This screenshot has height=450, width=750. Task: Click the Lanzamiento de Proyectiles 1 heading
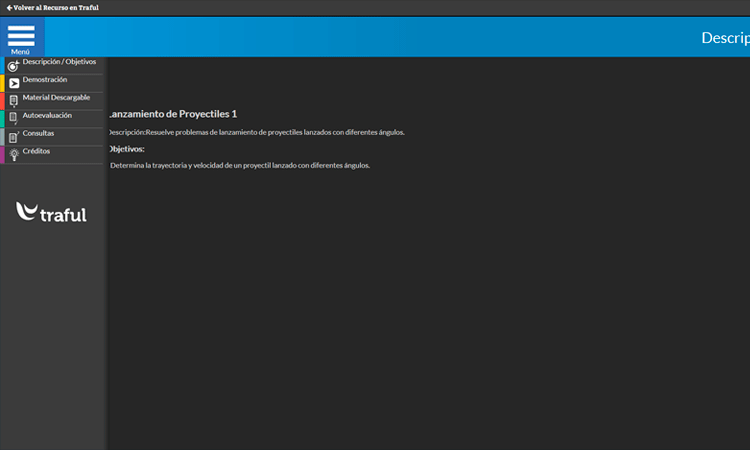point(172,114)
